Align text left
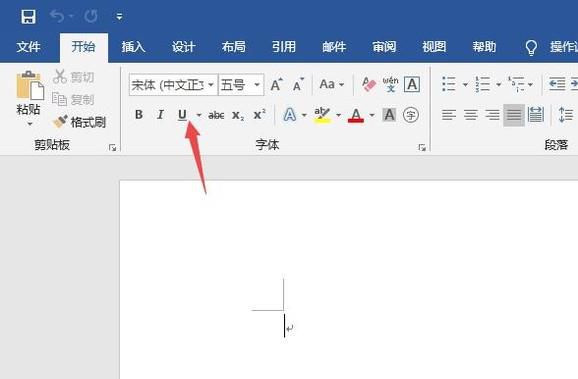Screen dimensions: 578x379 point(449,115)
